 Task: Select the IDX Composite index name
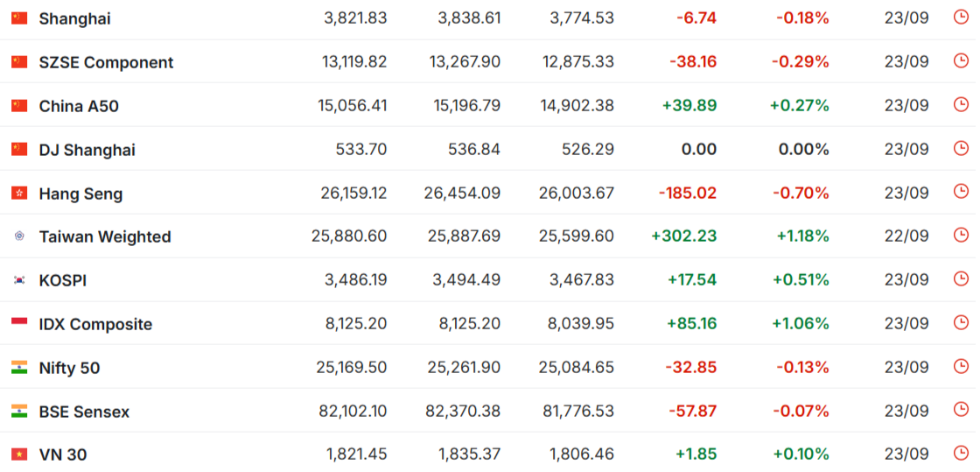click(95, 325)
